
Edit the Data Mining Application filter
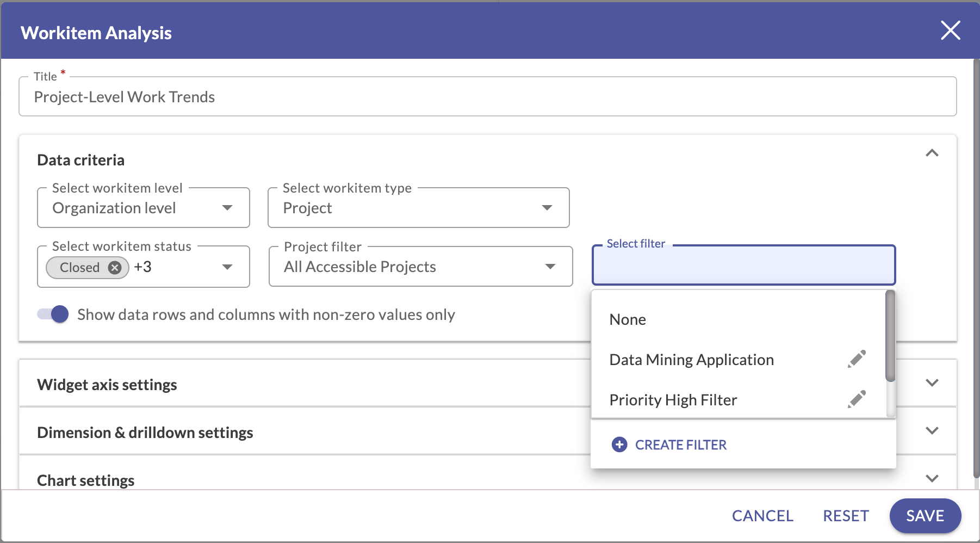[856, 359]
